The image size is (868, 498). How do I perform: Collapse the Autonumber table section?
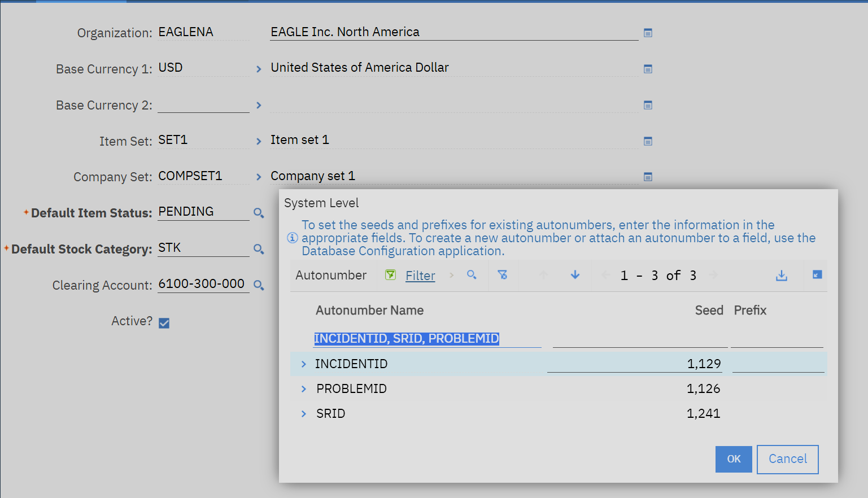pyautogui.click(x=817, y=275)
